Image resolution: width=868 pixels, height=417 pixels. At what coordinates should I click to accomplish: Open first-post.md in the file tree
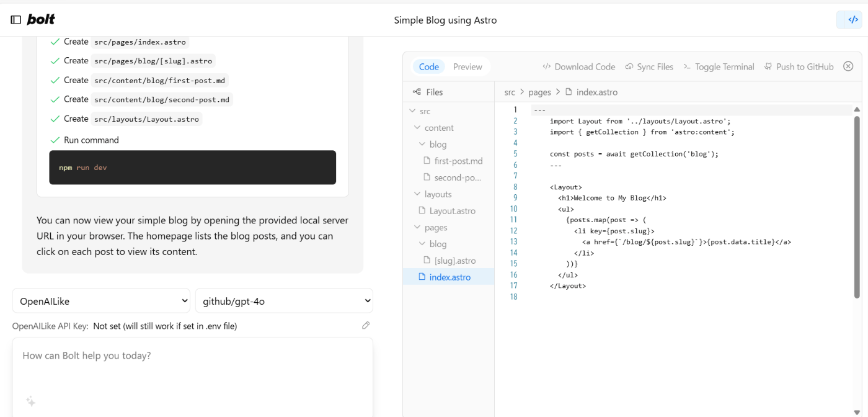pos(458,161)
